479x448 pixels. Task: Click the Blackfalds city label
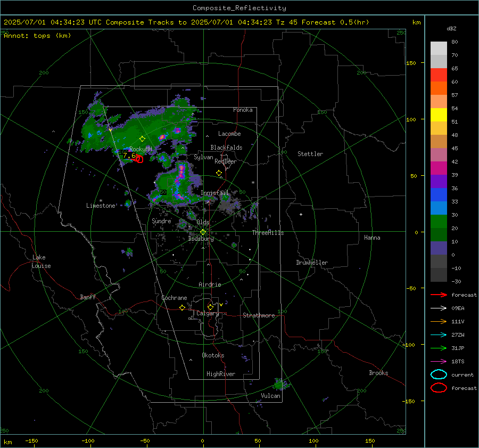[226, 148]
